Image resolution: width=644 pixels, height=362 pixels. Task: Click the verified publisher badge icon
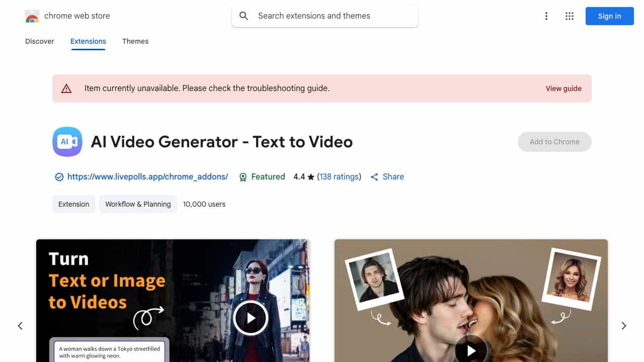tap(59, 177)
